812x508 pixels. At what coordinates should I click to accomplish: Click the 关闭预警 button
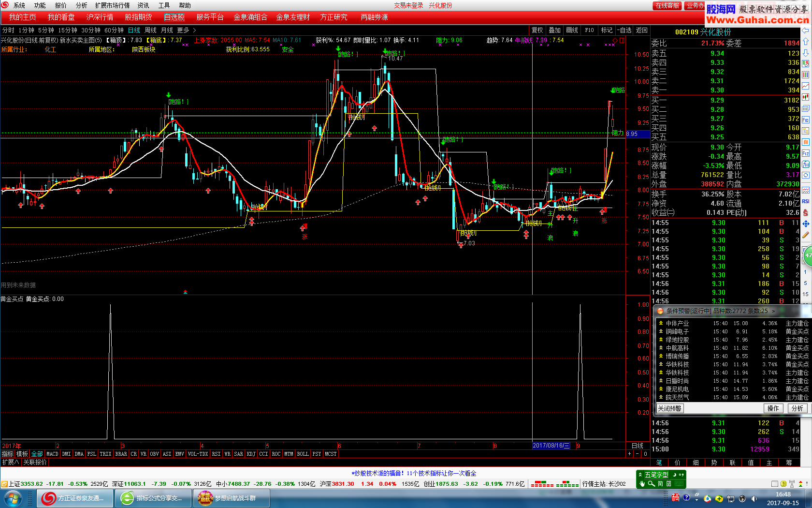tap(669, 408)
